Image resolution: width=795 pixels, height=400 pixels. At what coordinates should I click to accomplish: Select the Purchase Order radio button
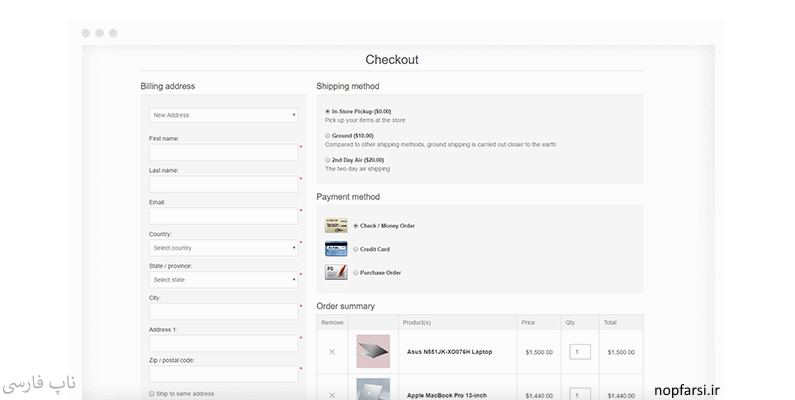(x=355, y=272)
